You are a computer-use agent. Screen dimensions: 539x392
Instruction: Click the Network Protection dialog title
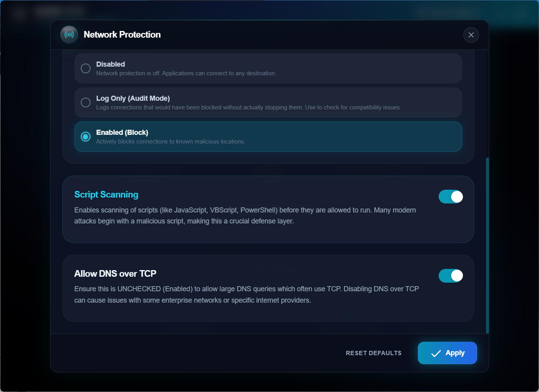coord(122,35)
